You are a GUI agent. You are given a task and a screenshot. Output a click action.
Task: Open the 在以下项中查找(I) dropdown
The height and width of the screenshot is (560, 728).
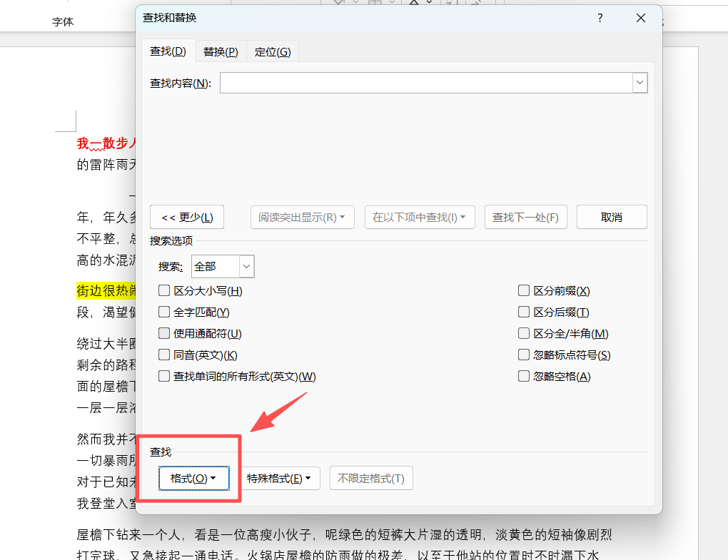tap(420, 217)
